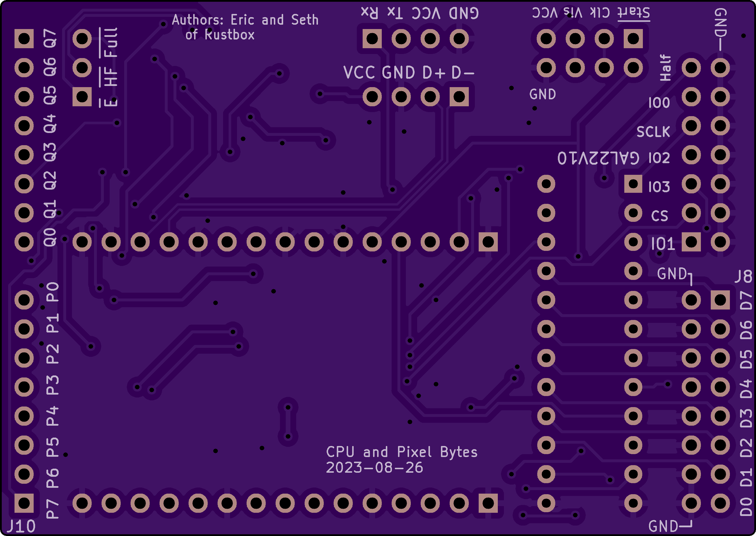Click the mirrored 'Rx' label at top
This screenshot has width=756, height=536.
pos(370,12)
